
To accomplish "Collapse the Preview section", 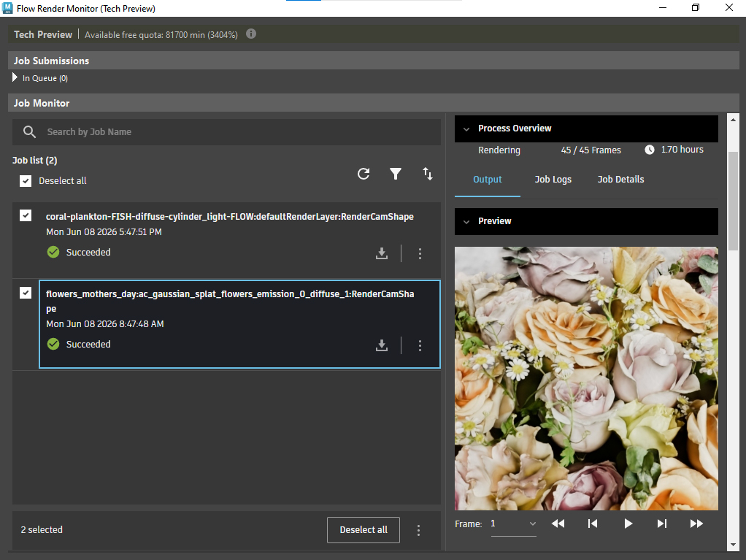I will 466,222.
